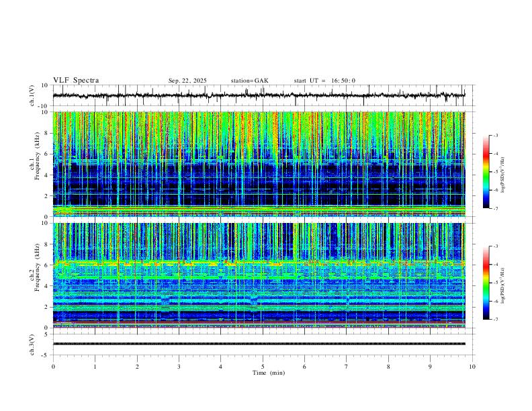The width and height of the screenshot is (532, 411).
Task: Click the "-3" tick on the lower colorbar
Action: (496, 246)
